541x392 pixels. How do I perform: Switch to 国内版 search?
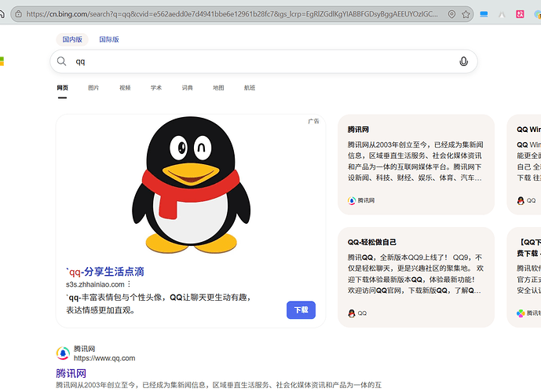click(x=72, y=39)
